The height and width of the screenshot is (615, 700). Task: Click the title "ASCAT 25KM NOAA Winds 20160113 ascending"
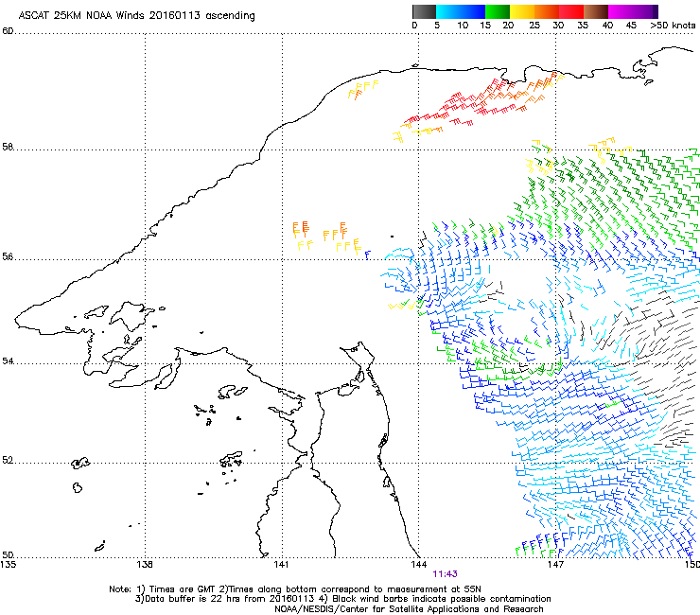136,16
